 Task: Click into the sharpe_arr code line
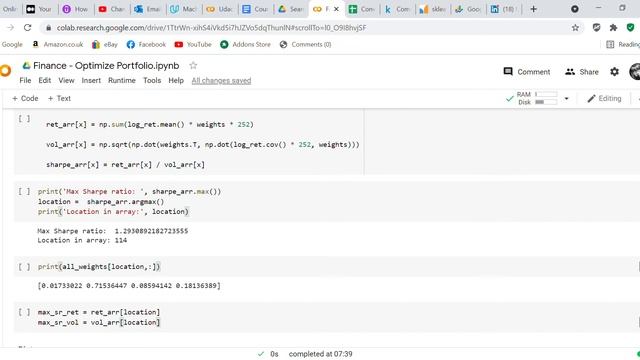click(x=125, y=165)
